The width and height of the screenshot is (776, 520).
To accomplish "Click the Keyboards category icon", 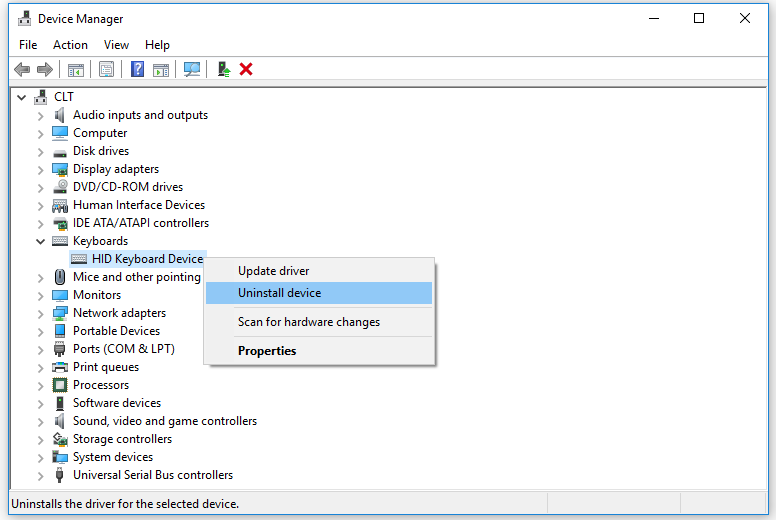I will point(60,241).
